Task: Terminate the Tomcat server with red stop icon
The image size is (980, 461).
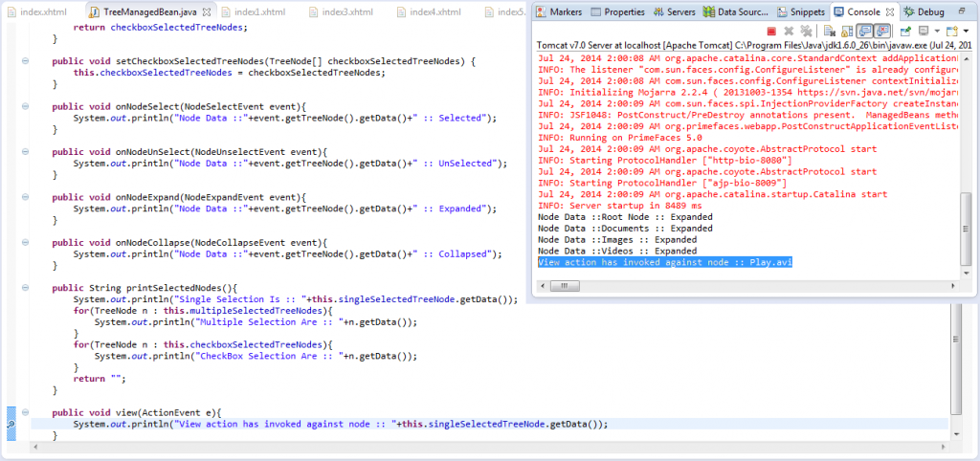Action: [770, 32]
